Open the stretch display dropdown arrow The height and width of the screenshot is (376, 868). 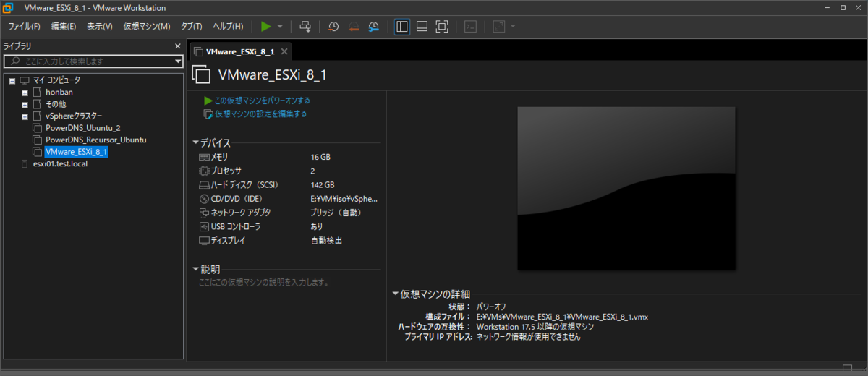pyautogui.click(x=513, y=27)
